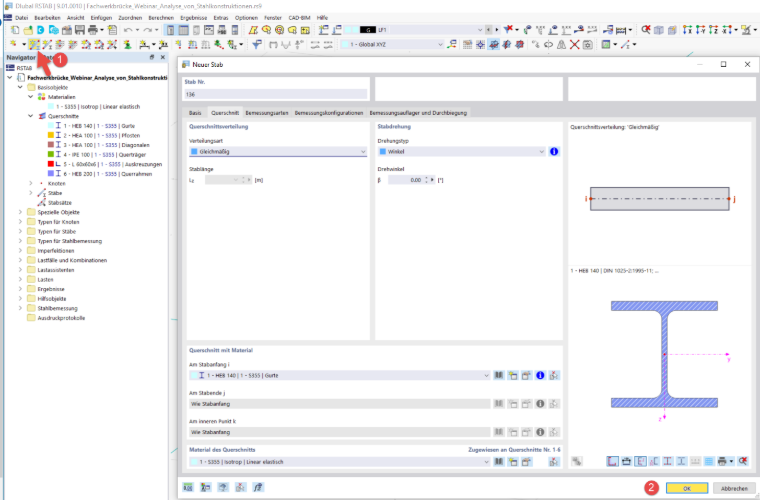Open the Drehungstyp Winkel dropdown

pyautogui.click(x=462, y=152)
